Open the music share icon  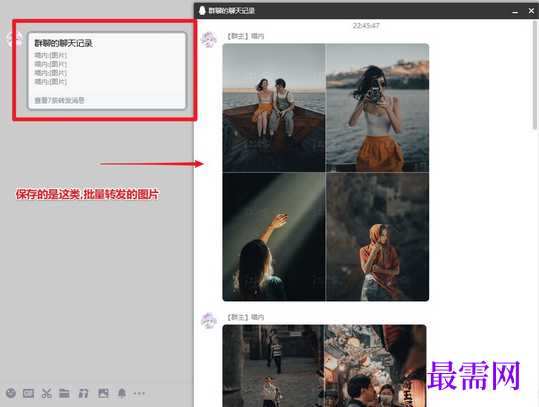(83, 393)
